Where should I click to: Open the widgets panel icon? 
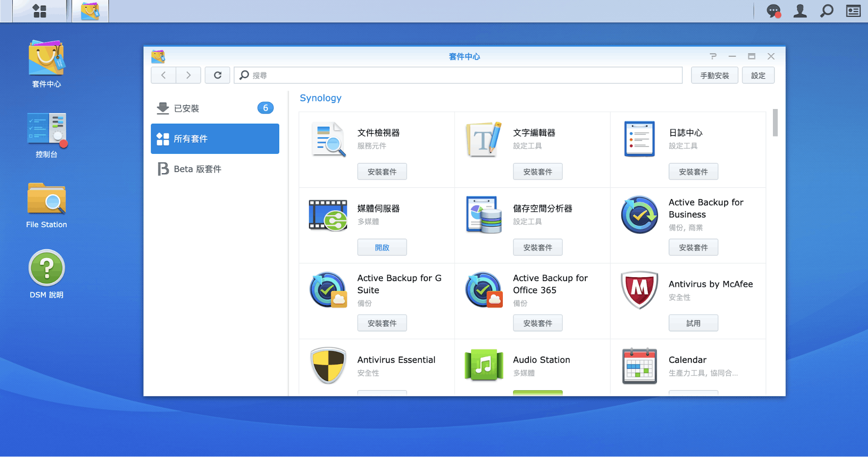tap(853, 11)
